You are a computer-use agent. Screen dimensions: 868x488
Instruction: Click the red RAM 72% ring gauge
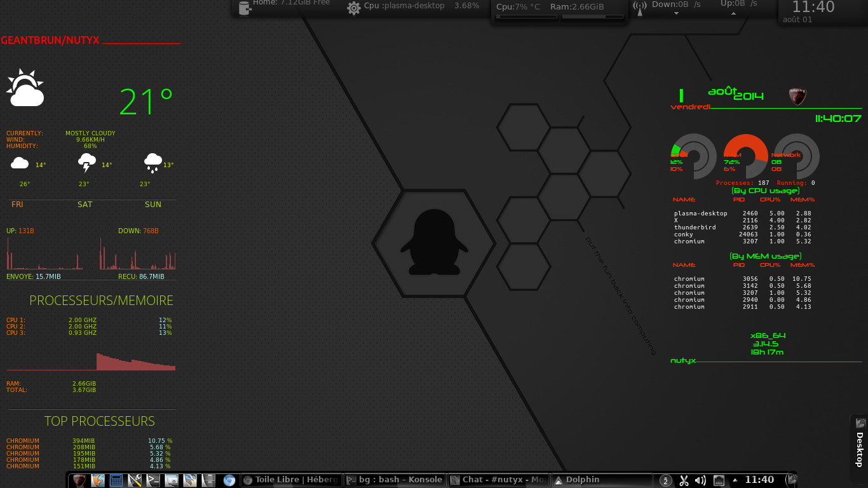tap(746, 156)
